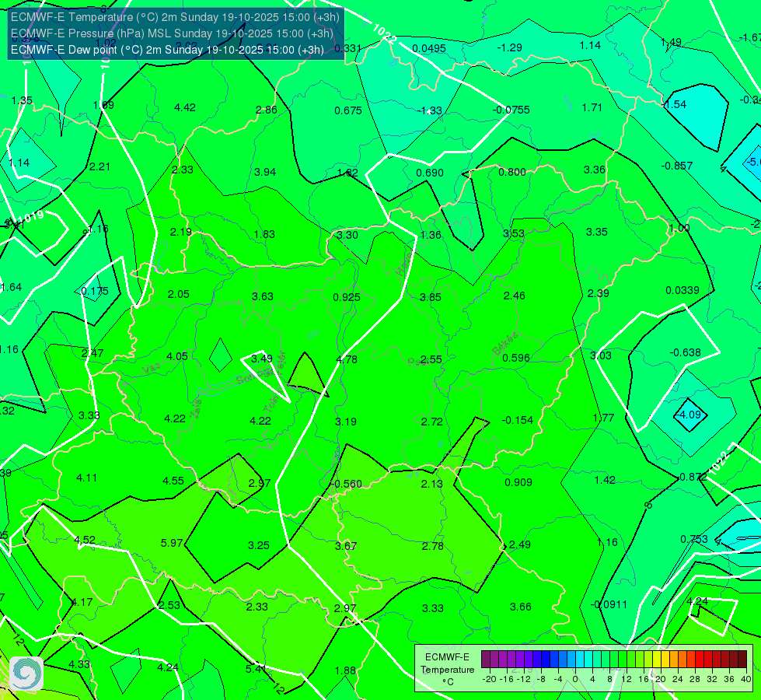Click the dew point value 3.30
Screen dimensions: 761x700
coord(347,235)
